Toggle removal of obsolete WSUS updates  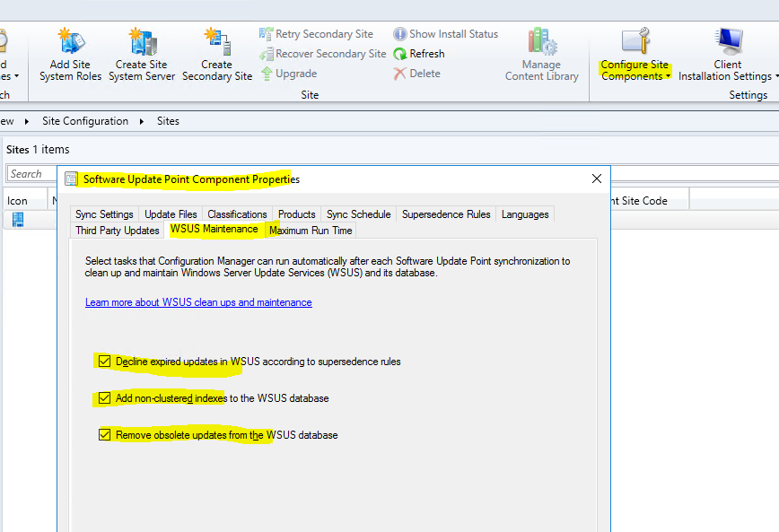coord(105,434)
